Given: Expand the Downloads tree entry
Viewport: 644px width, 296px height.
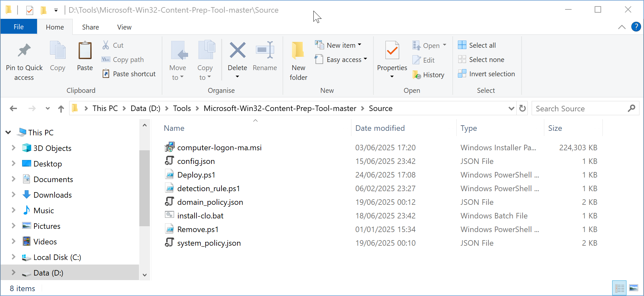Looking at the screenshot, I should (x=13, y=195).
